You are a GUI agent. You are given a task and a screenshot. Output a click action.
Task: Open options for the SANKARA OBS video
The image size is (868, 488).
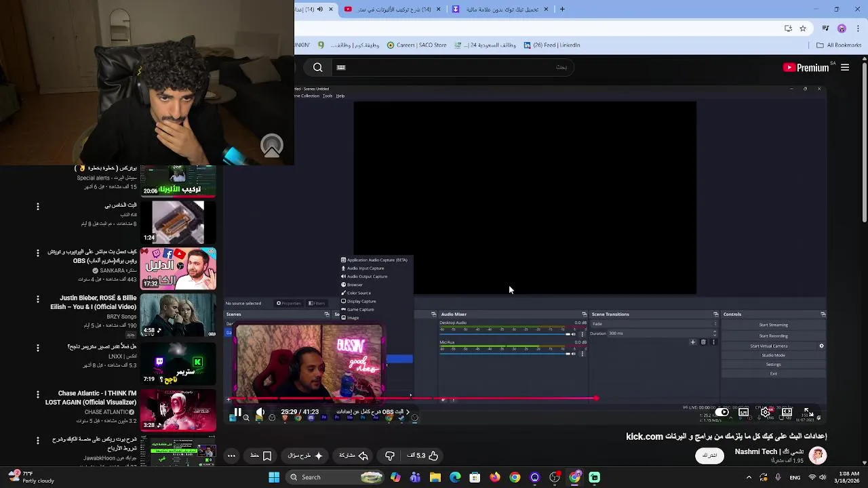point(38,252)
